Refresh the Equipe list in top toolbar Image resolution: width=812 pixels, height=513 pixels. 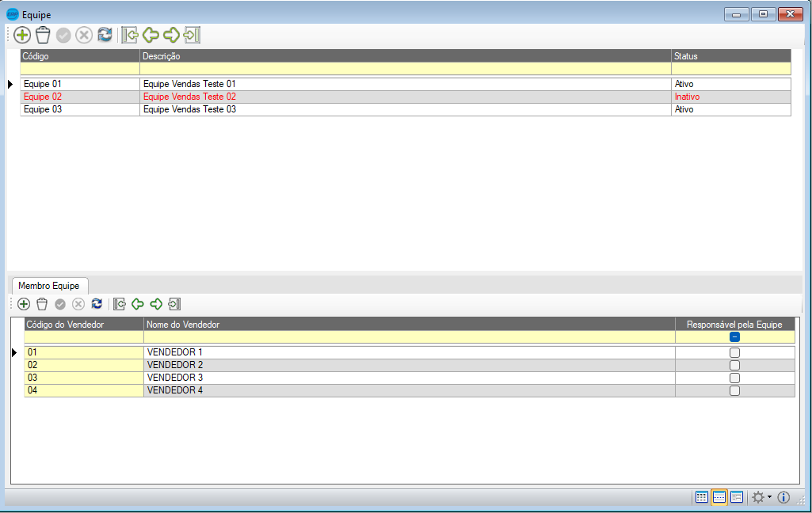pos(105,35)
